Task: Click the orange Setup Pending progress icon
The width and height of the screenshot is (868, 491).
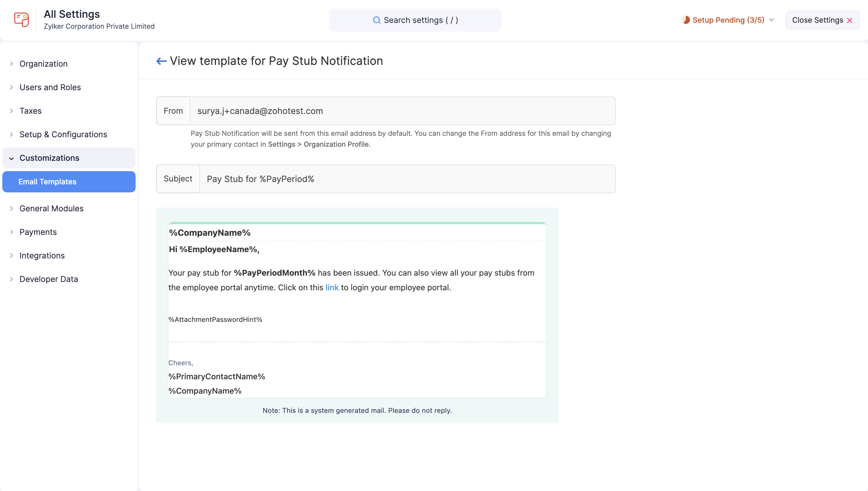Action: 686,20
